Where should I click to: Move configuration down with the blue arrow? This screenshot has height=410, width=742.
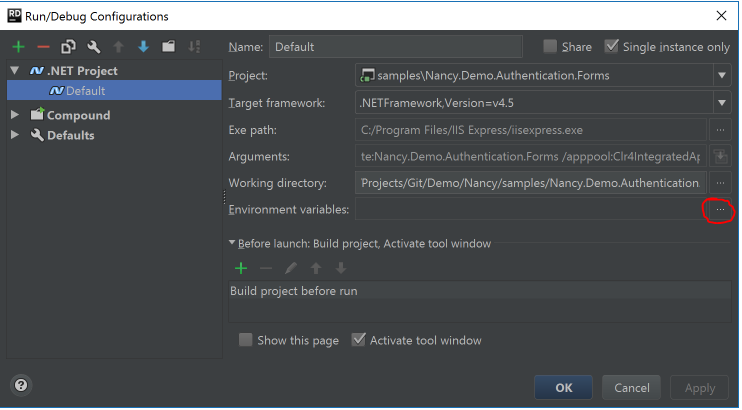(x=143, y=46)
